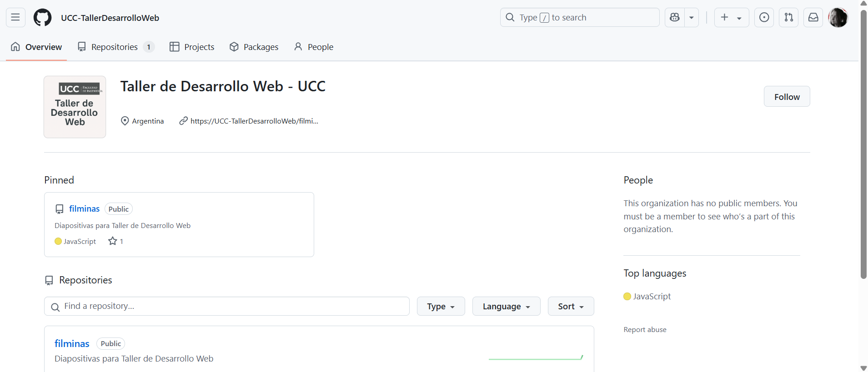Open the Type filter dropdown
Screen dimensions: 868x372
[x=441, y=306]
